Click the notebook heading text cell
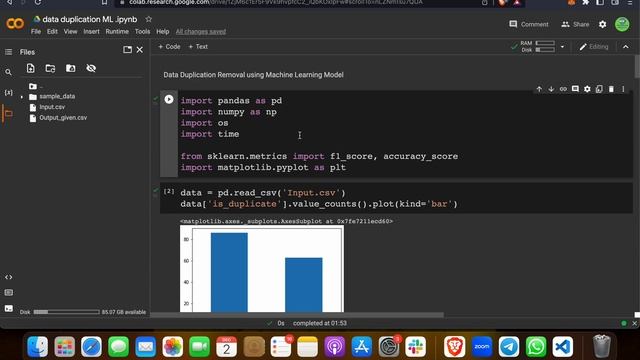 pyautogui.click(x=253, y=75)
